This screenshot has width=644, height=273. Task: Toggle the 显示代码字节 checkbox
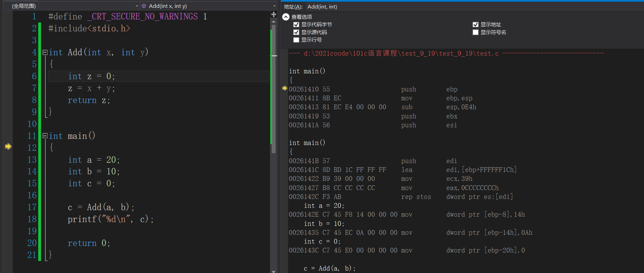point(296,25)
